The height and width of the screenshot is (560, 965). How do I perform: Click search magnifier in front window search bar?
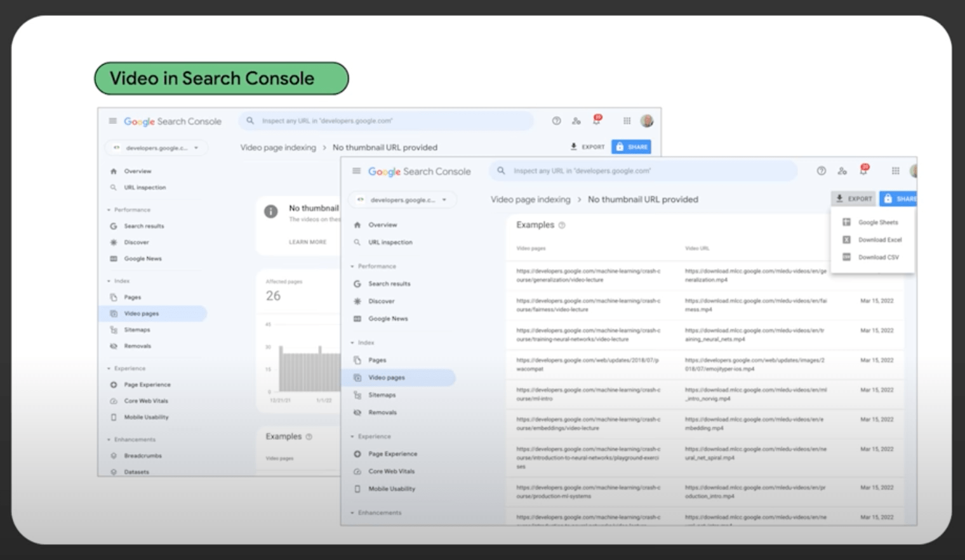click(x=501, y=171)
